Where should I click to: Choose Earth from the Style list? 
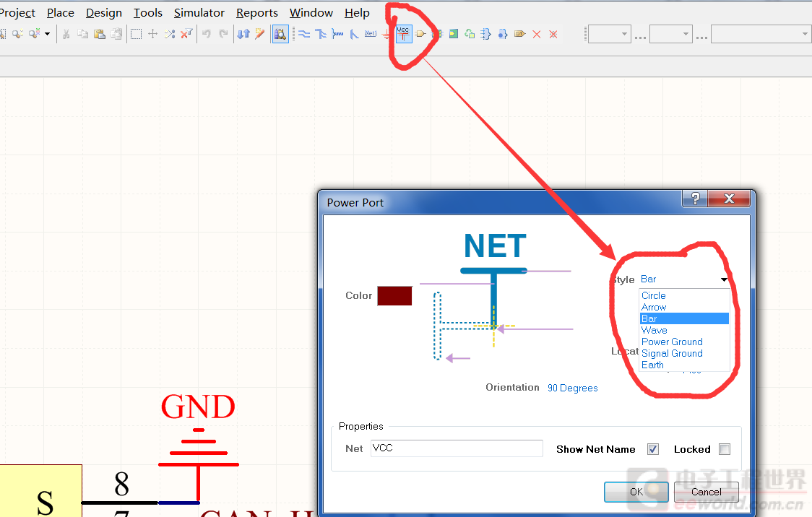(x=652, y=365)
